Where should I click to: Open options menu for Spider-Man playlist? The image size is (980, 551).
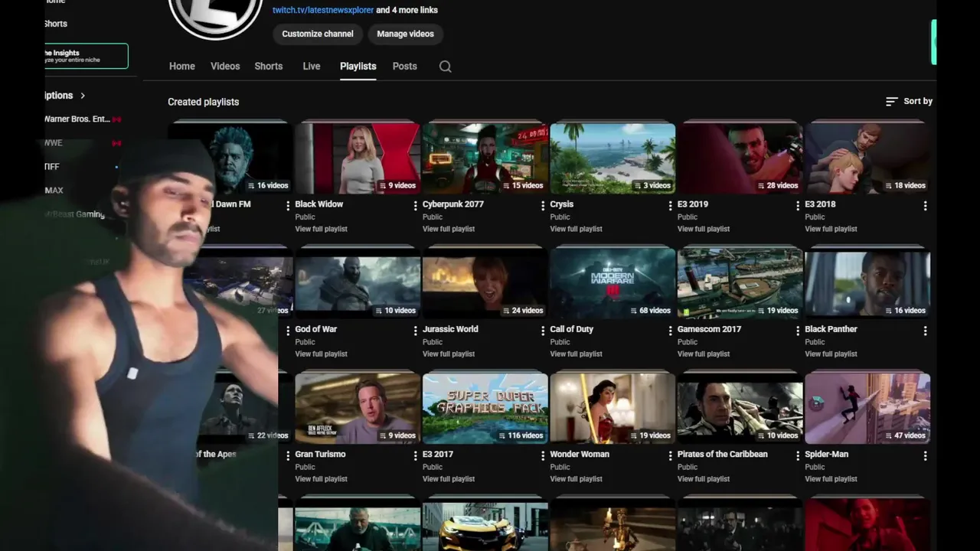coord(925,455)
